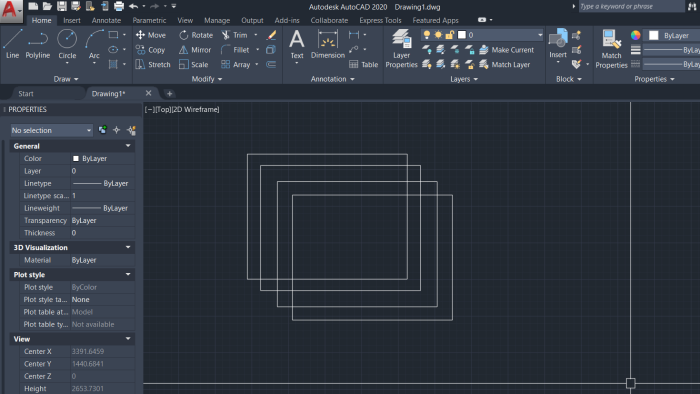Click the Stretch tool

coord(153,65)
